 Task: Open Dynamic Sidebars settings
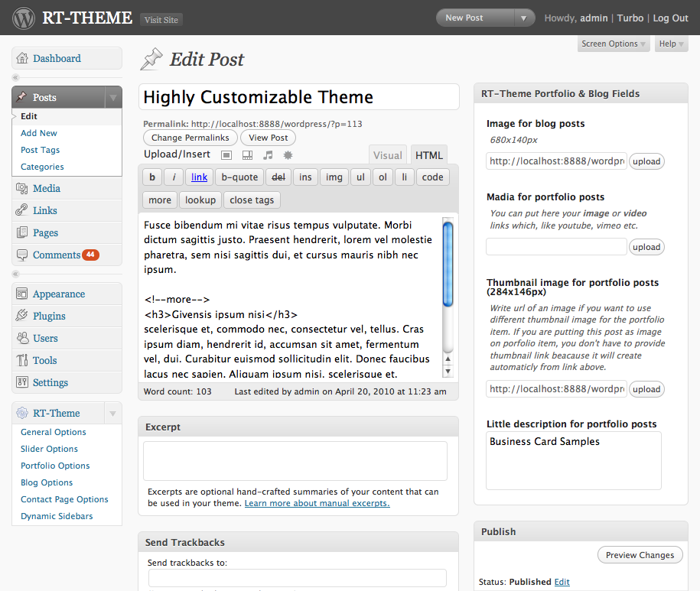57,516
